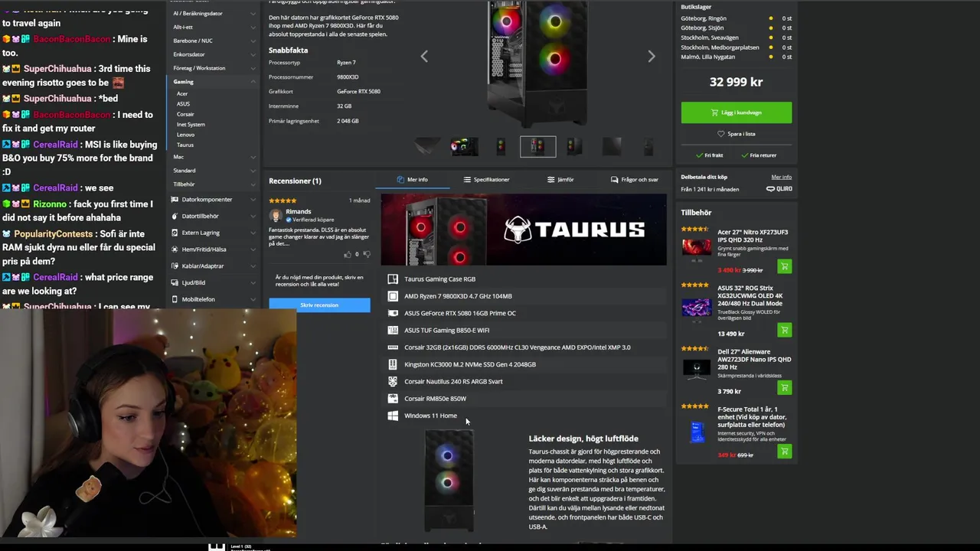Click the Hem/Fritid/Hälsa category icon
This screenshot has width=980, height=551.
(x=175, y=249)
